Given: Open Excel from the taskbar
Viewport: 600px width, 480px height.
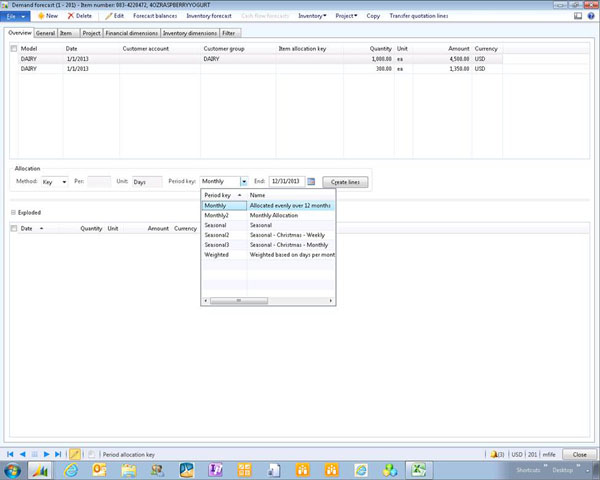Looking at the screenshot, I should 419,470.
